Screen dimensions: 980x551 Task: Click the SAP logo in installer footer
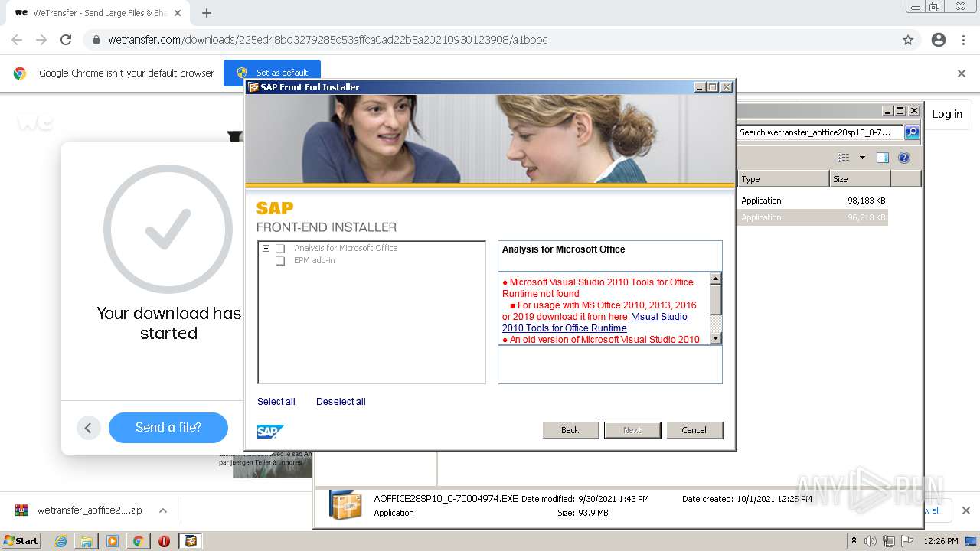click(x=270, y=432)
